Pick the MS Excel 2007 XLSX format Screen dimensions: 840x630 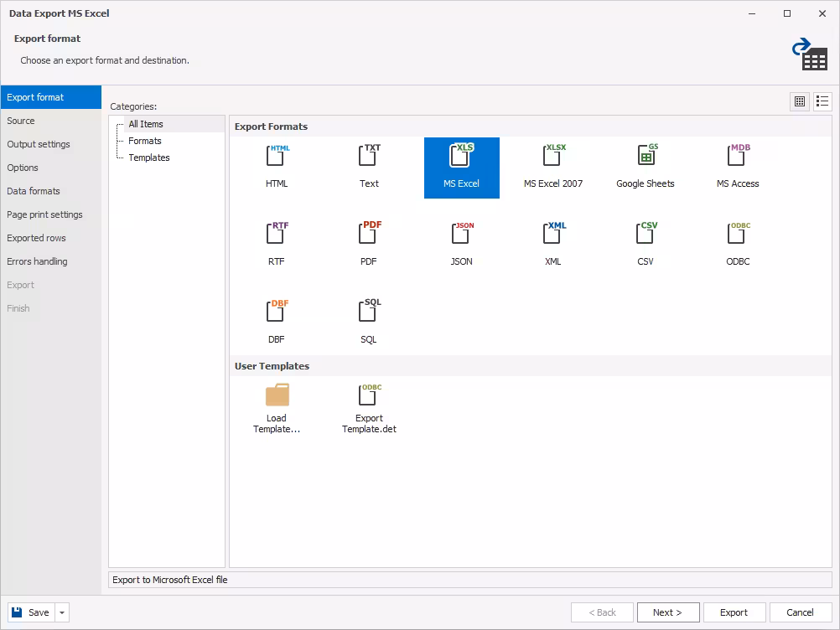pyautogui.click(x=553, y=168)
